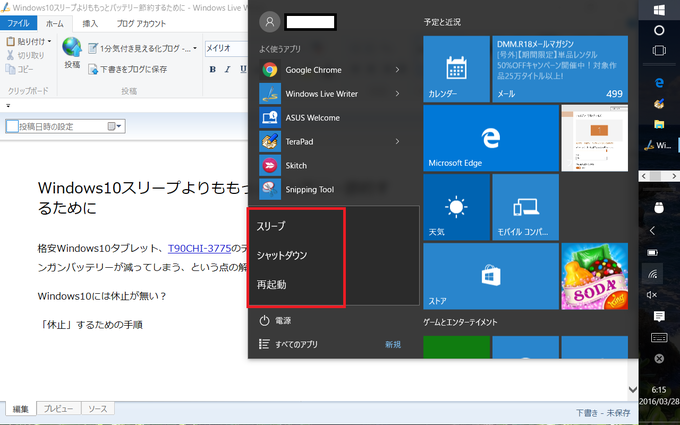Toggle italic formatting in the ribbon
This screenshot has height=425, width=680.
(228, 69)
